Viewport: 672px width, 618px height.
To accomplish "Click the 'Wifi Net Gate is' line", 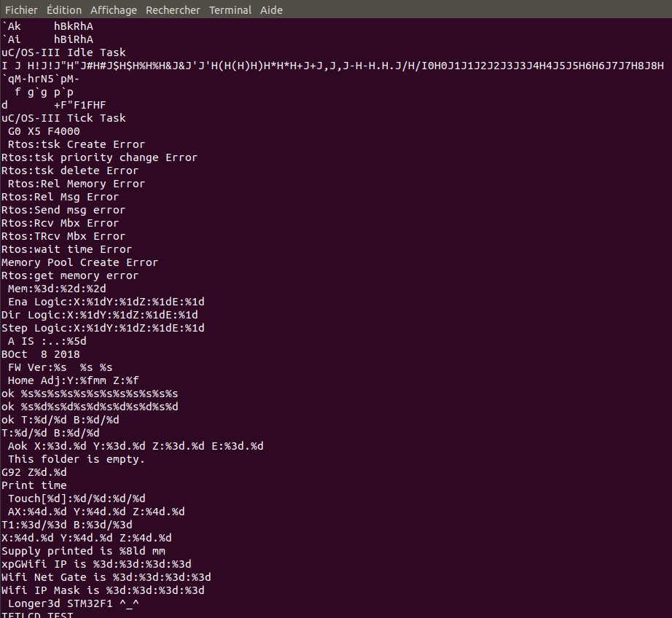I will pyautogui.click(x=106, y=577).
